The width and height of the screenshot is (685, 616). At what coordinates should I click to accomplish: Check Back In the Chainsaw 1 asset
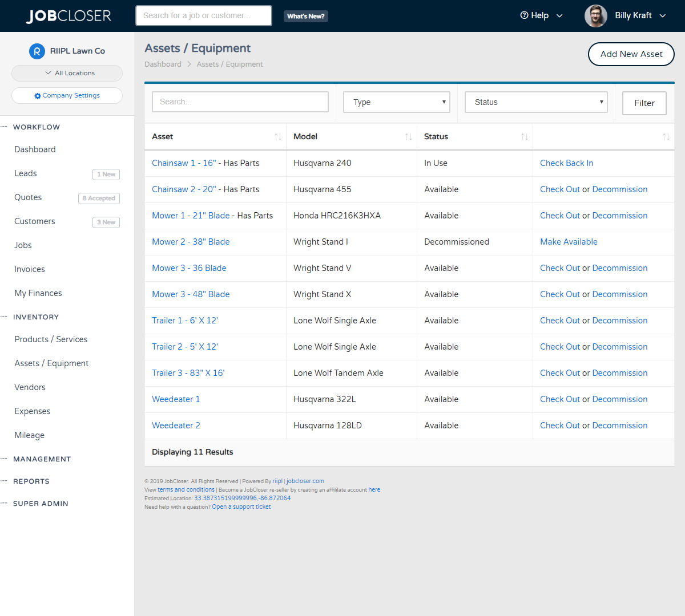(566, 163)
